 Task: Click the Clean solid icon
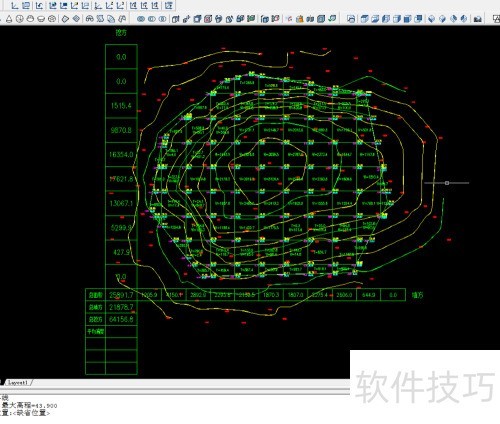point(289,19)
